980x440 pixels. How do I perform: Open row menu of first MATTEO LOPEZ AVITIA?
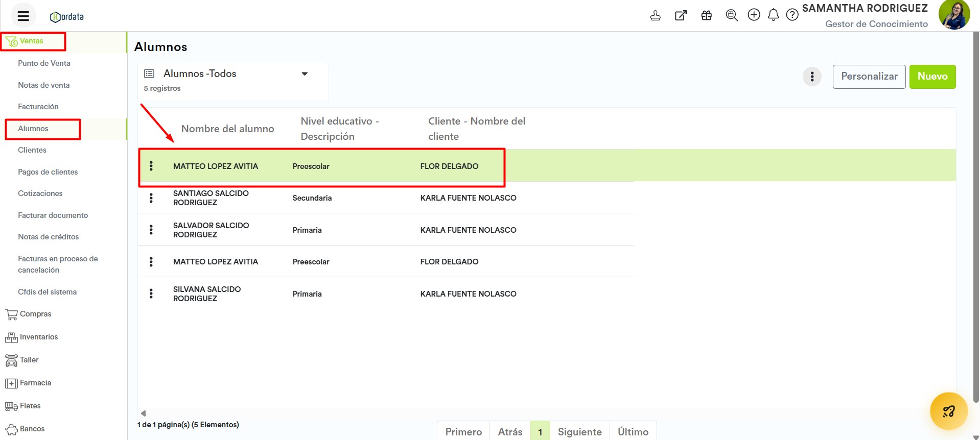[151, 166]
